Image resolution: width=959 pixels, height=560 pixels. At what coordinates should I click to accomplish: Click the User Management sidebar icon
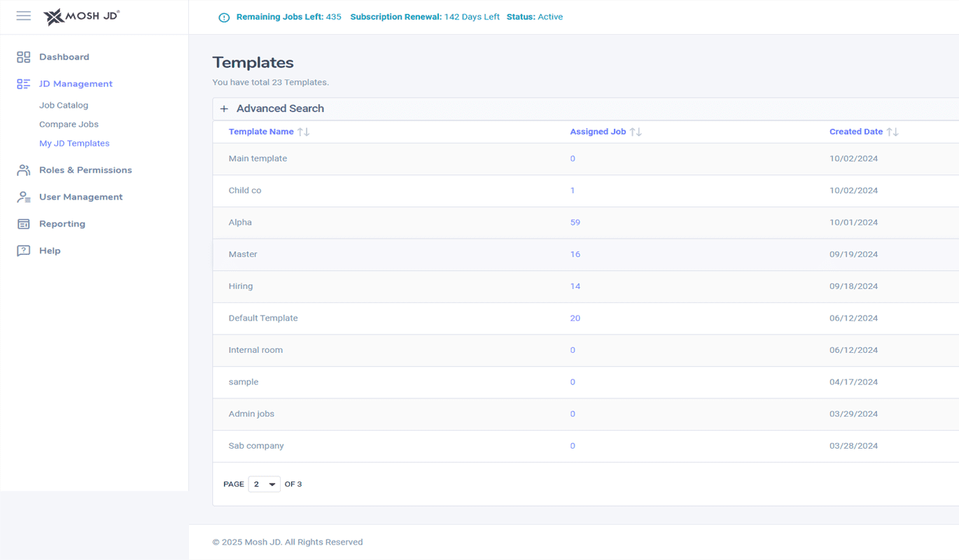(23, 197)
